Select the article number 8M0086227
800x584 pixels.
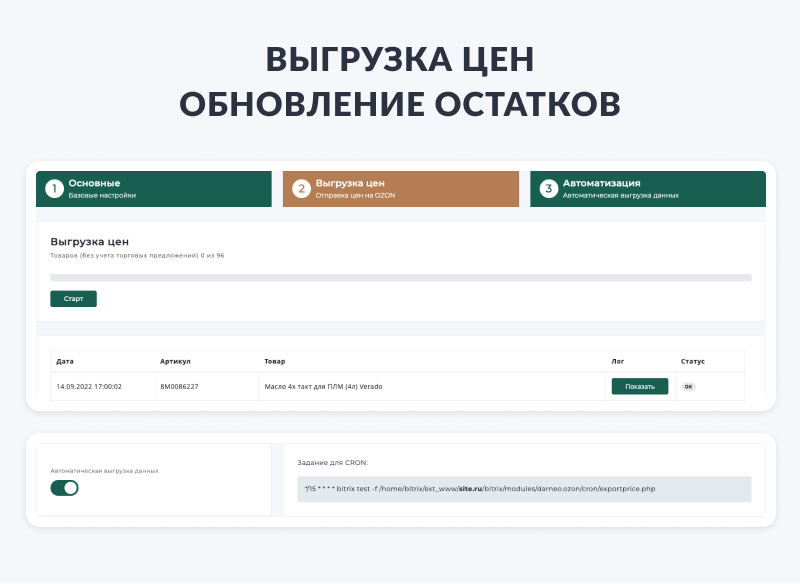click(179, 386)
